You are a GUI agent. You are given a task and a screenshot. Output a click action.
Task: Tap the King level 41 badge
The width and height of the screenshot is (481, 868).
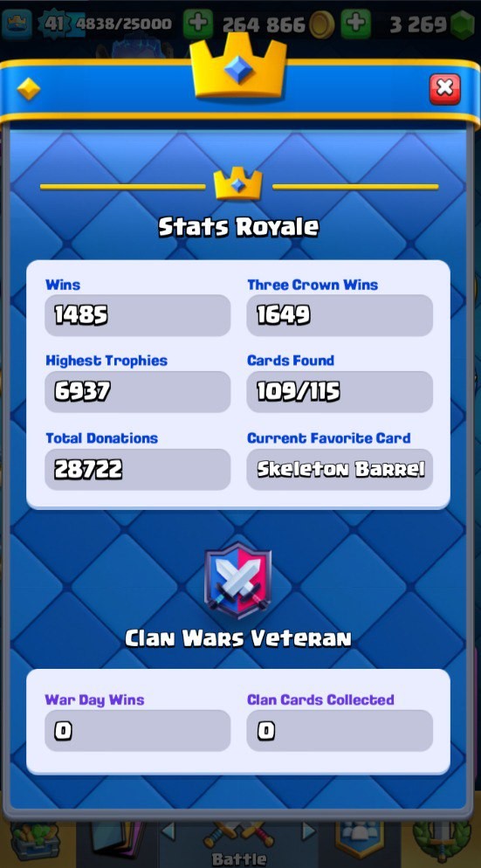[x=53, y=24]
